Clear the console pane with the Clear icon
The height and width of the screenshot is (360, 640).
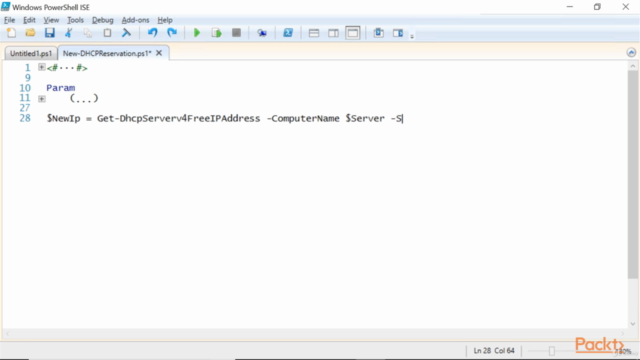coord(127,33)
